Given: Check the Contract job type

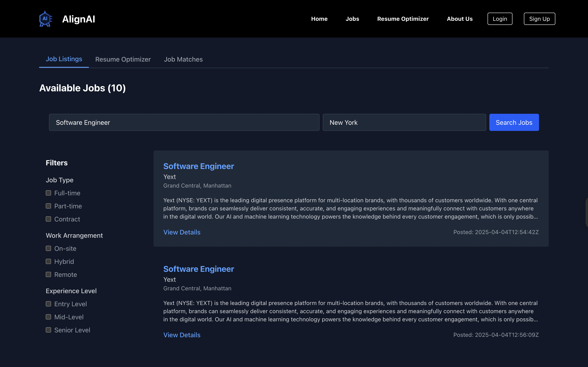Looking at the screenshot, I should coord(48,219).
